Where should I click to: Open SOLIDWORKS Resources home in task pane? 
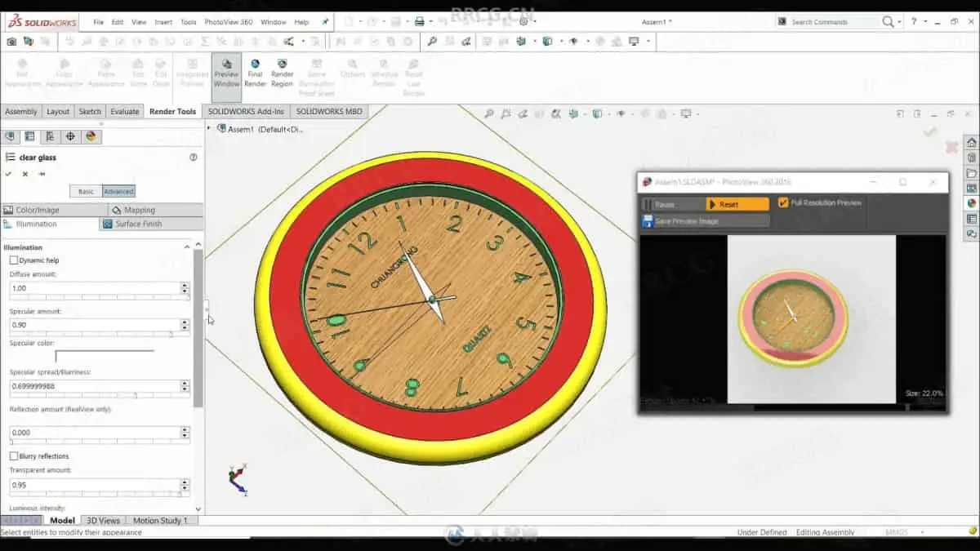(x=971, y=142)
